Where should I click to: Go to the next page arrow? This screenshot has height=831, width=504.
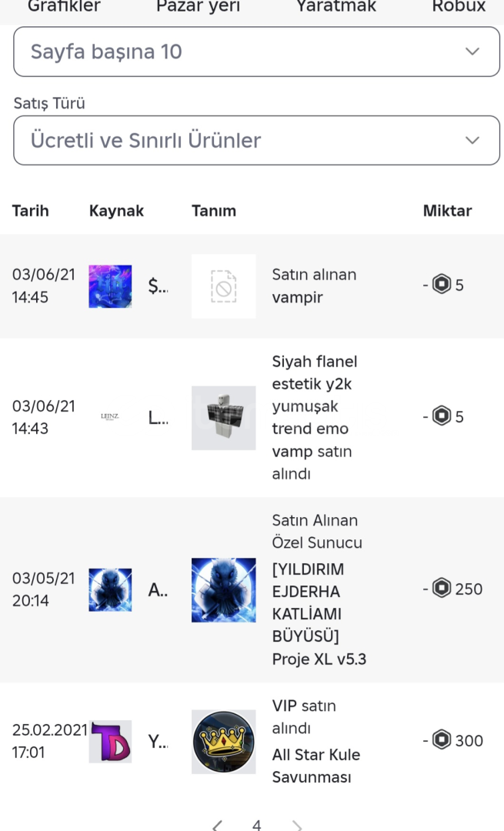click(297, 826)
